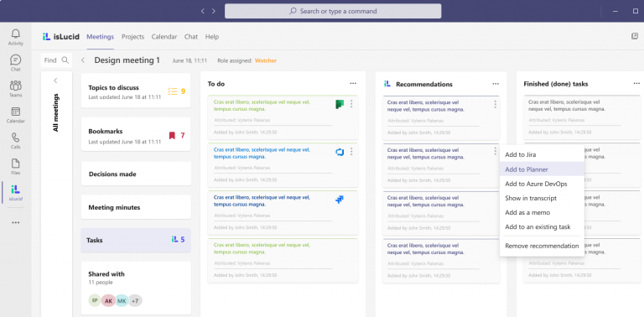Screen dimensions: 644x317
Task: Click the Planner icon on first To do card
Action: click(340, 104)
